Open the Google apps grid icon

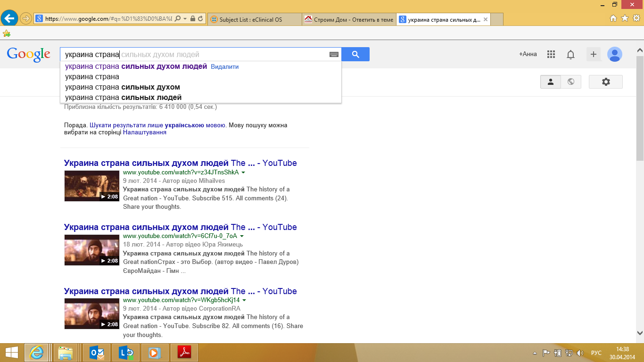[x=551, y=54]
